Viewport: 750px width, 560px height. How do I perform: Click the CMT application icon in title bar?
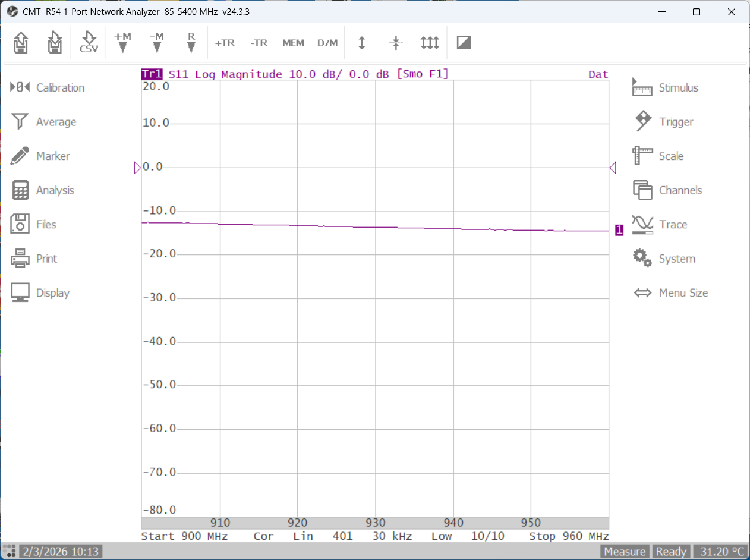(12, 12)
